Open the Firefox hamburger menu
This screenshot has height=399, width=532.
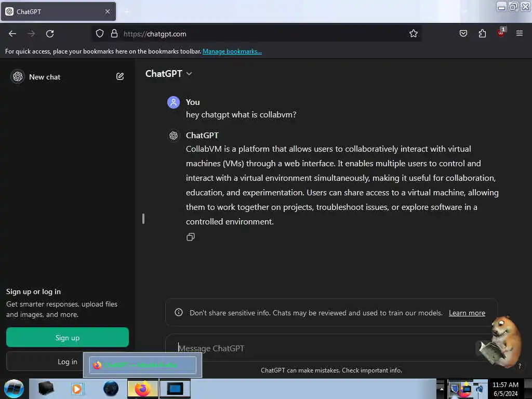tap(519, 33)
